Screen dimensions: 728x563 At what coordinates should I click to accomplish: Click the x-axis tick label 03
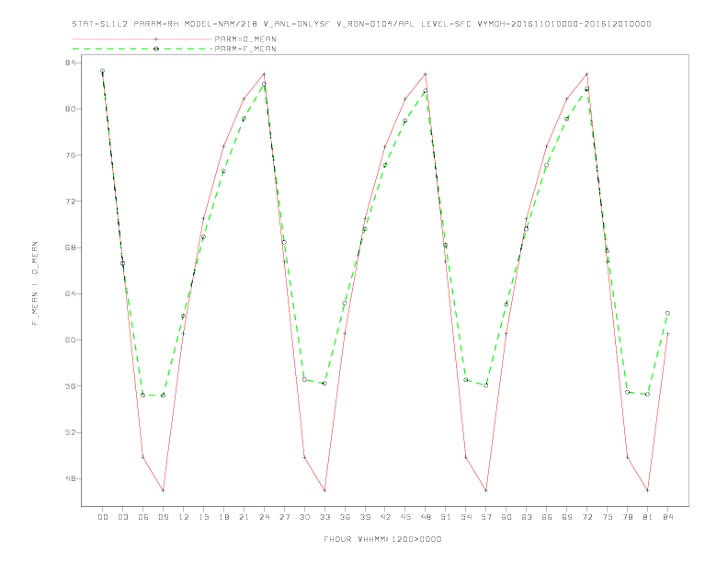pyautogui.click(x=122, y=517)
